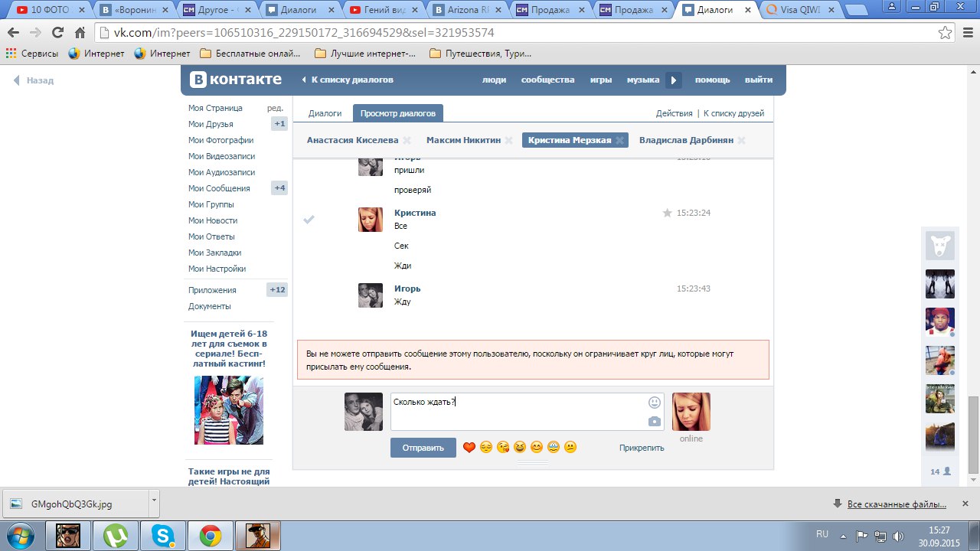Bookmark this page with the star icon
This screenshot has height=551, width=980.
(945, 33)
